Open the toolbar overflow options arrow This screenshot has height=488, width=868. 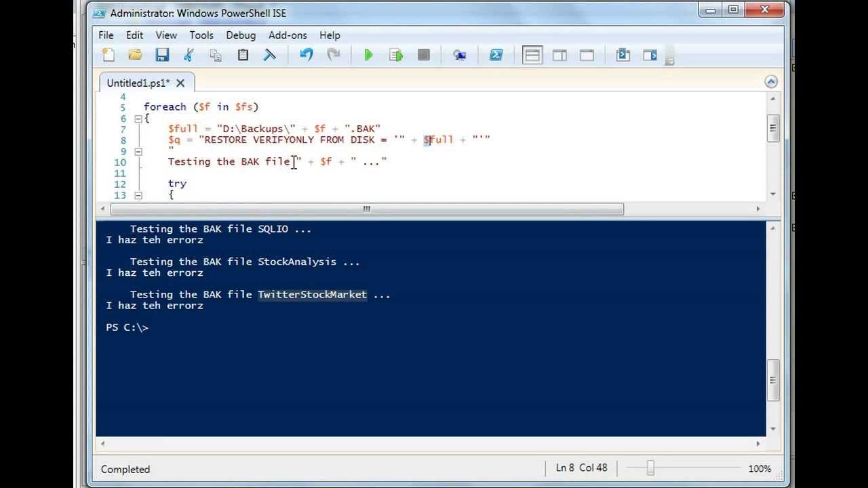coord(669,60)
